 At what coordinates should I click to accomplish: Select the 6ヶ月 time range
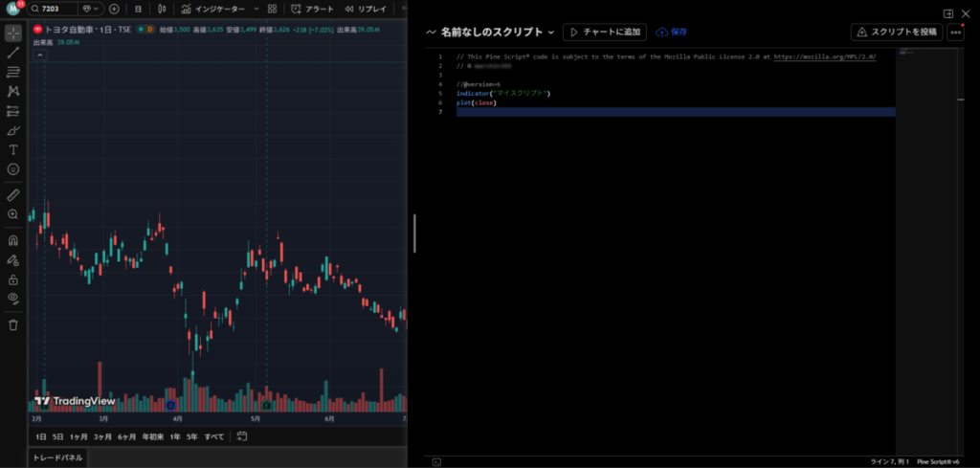tap(126, 436)
